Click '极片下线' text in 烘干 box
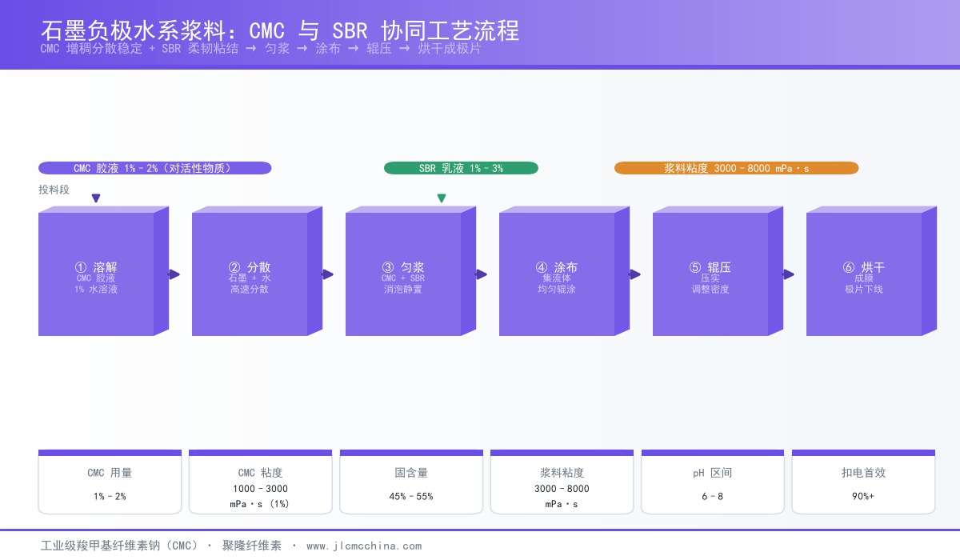This screenshot has width=960, height=560. click(x=864, y=290)
